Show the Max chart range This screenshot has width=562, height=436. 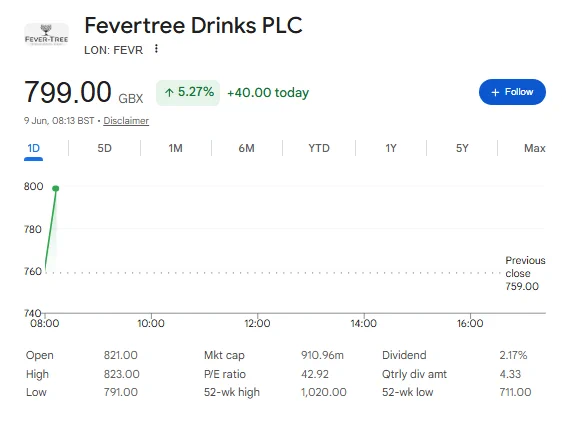pos(534,148)
